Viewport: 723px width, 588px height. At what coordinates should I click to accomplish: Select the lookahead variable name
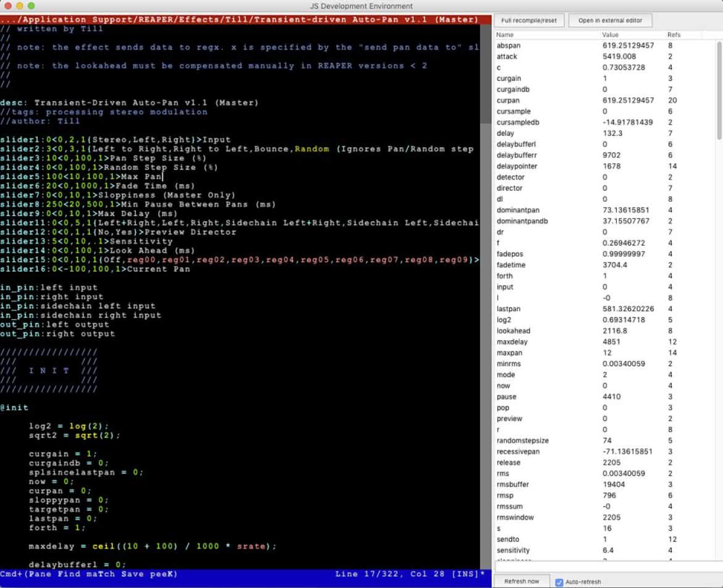513,331
